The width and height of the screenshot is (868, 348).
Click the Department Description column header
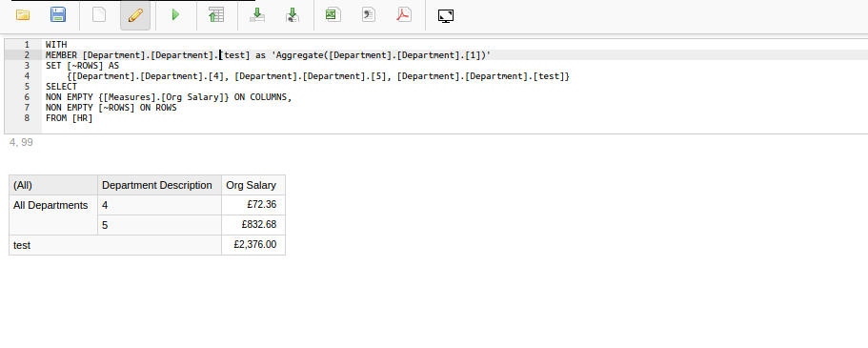coord(159,185)
